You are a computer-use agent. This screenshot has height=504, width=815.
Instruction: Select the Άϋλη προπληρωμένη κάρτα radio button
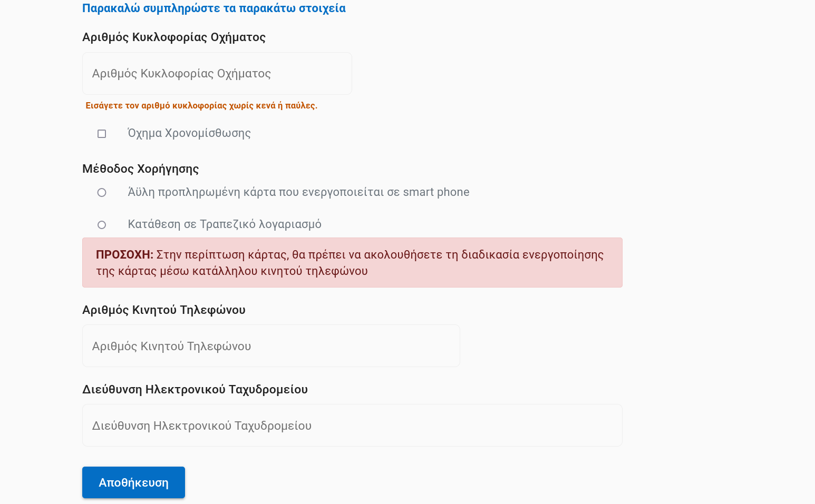click(102, 193)
